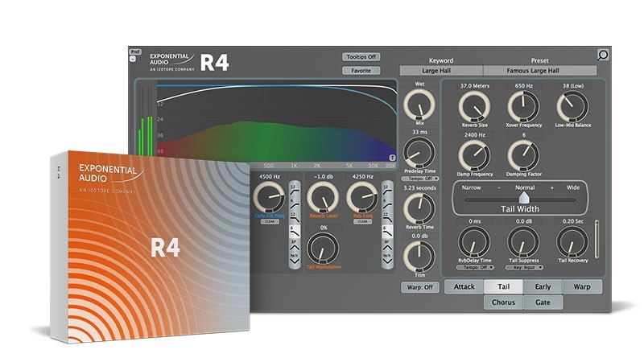Select Nch notch shape beside Early Filt Freq

point(295,258)
